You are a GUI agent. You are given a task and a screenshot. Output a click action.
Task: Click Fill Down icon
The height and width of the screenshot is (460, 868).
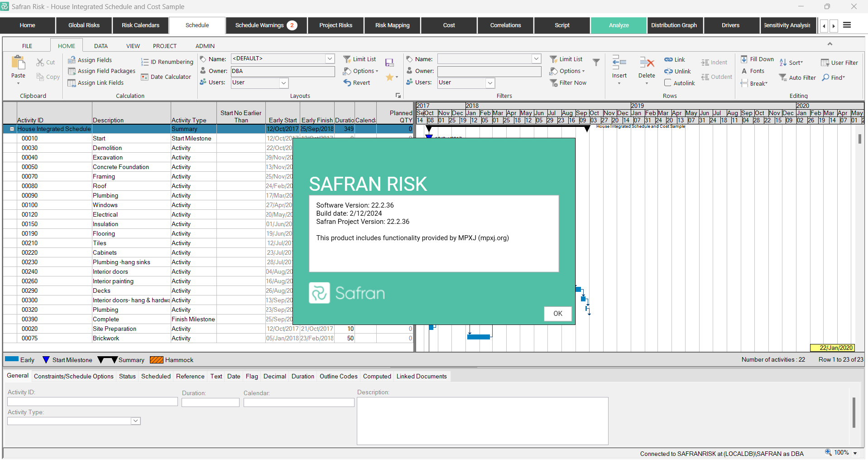744,59
